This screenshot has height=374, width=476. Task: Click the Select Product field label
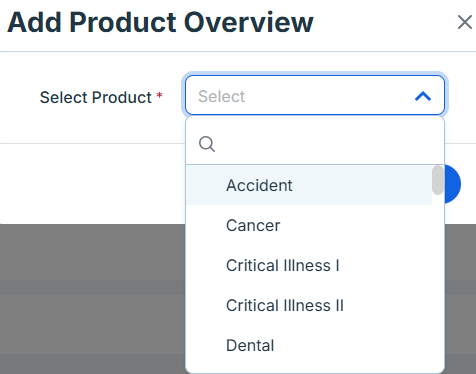(96, 97)
